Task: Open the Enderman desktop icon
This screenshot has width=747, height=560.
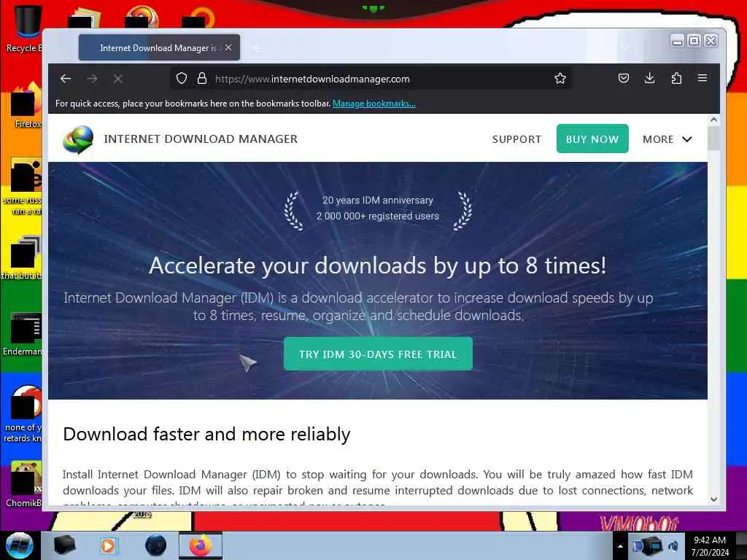Action: pyautogui.click(x=23, y=334)
